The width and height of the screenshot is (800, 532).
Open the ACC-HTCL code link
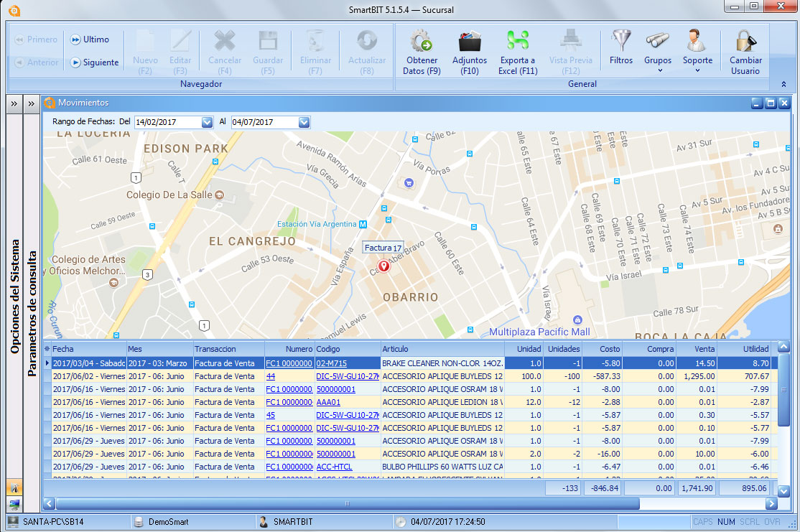click(334, 467)
